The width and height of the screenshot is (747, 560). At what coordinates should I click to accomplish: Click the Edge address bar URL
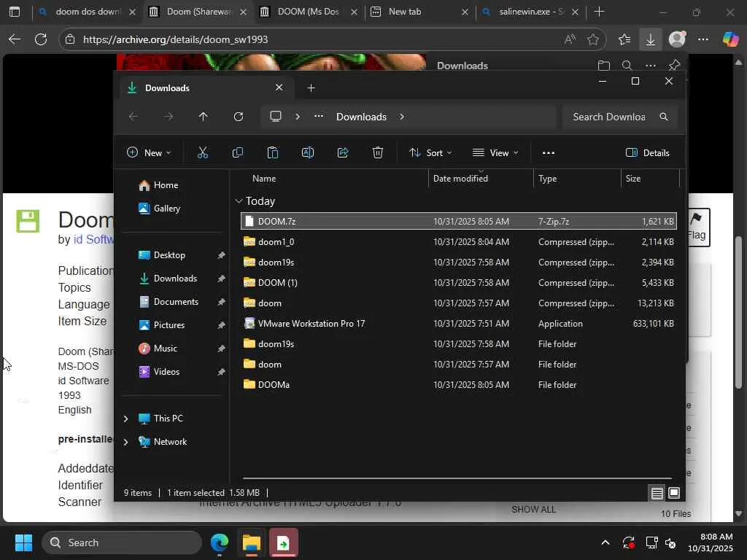click(175, 39)
